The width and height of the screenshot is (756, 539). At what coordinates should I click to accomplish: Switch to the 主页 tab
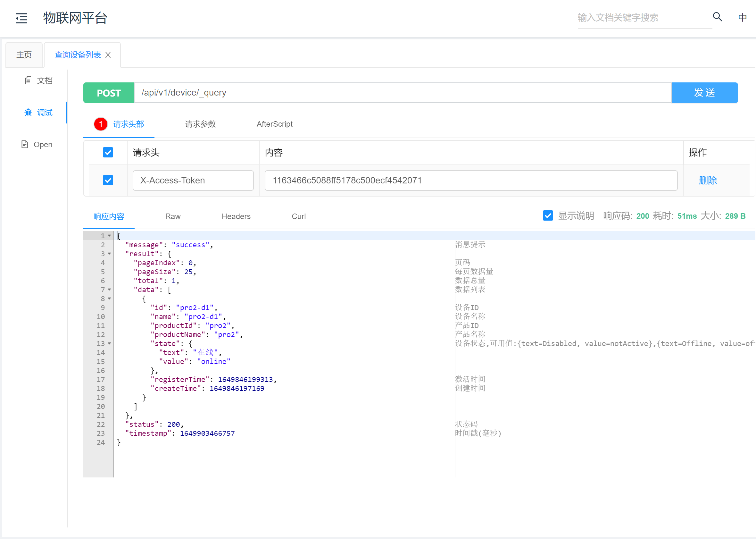[24, 55]
